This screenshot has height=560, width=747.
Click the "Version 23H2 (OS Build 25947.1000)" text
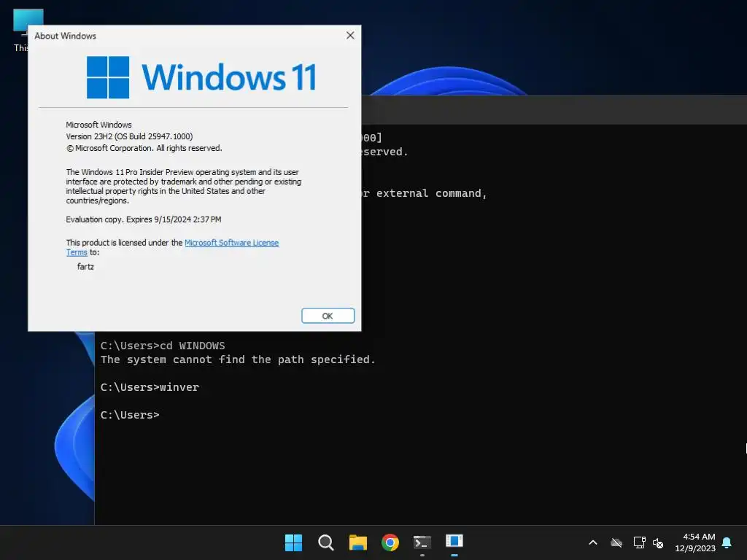click(x=129, y=136)
